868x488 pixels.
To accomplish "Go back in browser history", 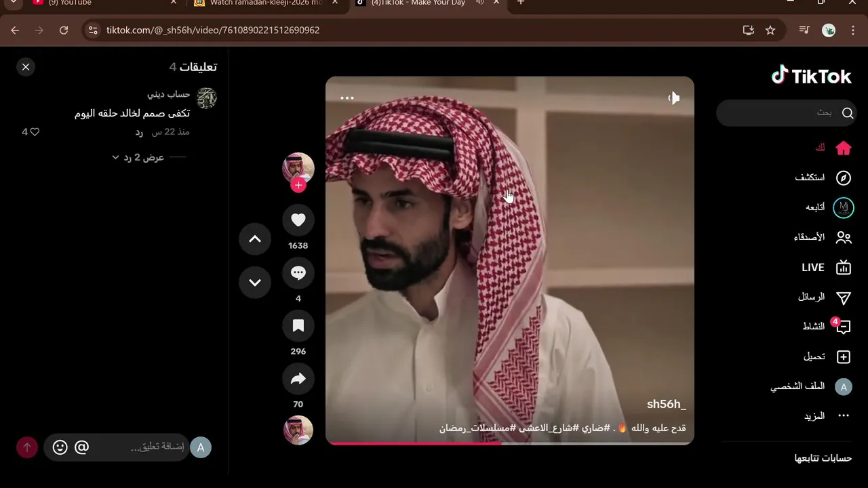I will pos(15,30).
